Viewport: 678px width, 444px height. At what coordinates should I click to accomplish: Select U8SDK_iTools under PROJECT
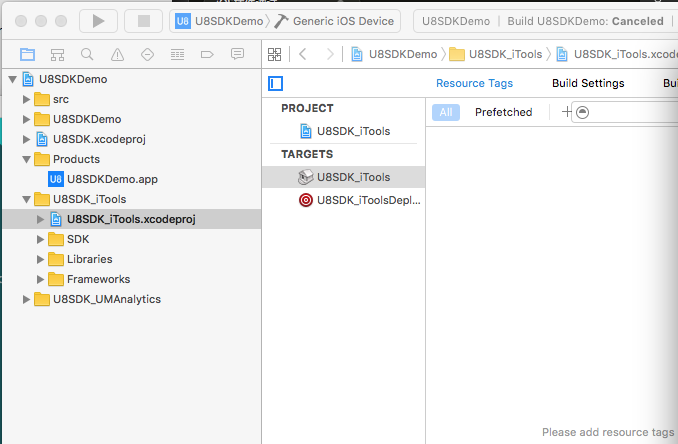(x=345, y=131)
